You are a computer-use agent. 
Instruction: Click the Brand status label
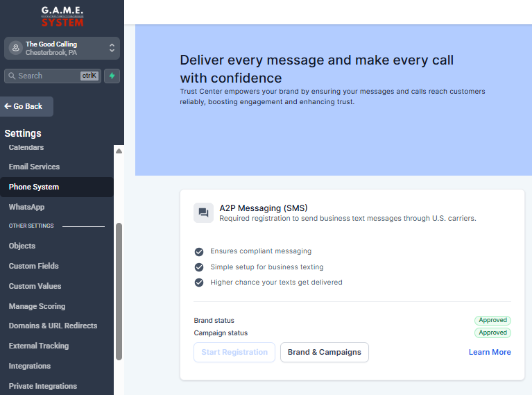click(x=214, y=320)
